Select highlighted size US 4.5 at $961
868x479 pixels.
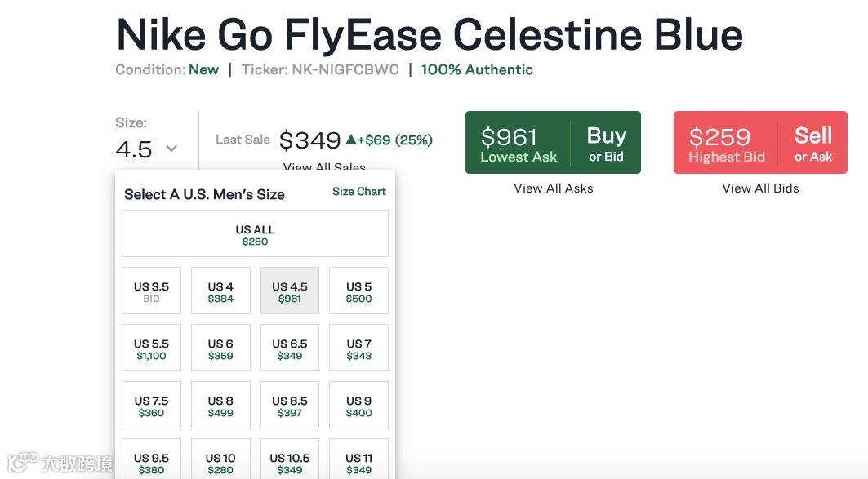290,291
